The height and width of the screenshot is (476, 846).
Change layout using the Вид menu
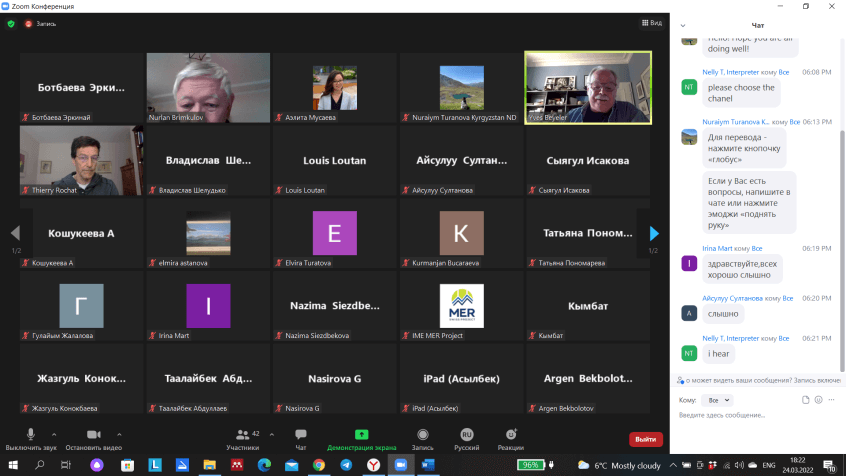click(652, 22)
